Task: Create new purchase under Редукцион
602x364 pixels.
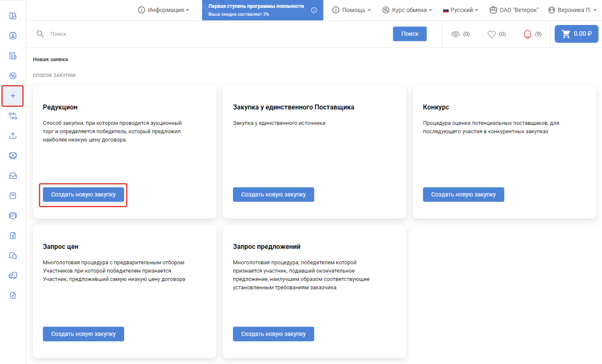Action: [83, 195]
